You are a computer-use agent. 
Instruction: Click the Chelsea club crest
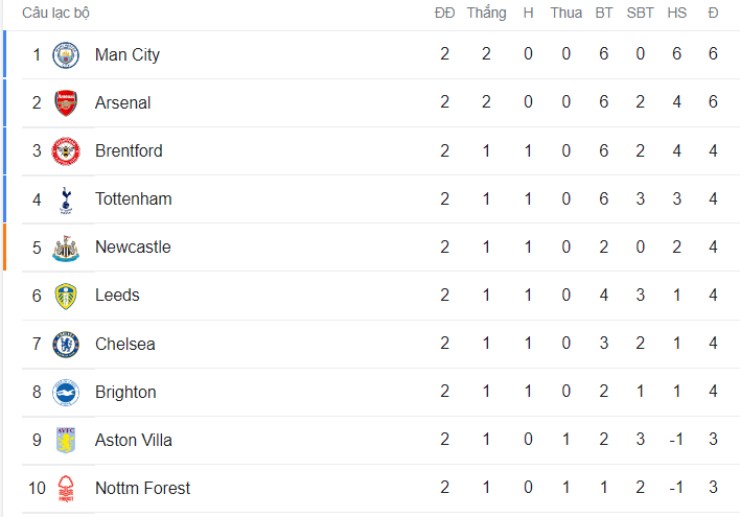[66, 344]
